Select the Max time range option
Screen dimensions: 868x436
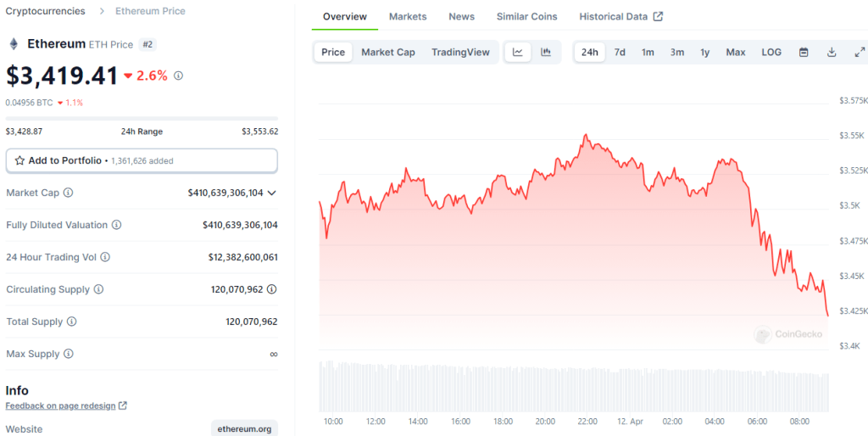[x=735, y=53]
